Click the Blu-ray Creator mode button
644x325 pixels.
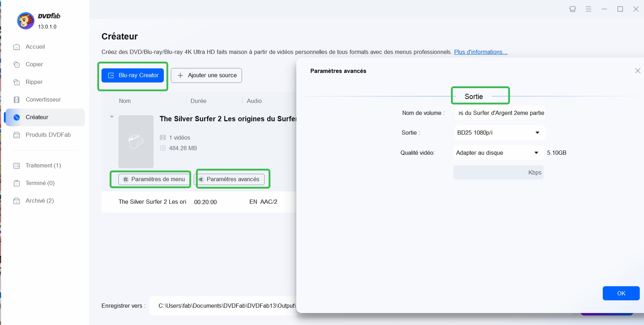click(x=133, y=75)
